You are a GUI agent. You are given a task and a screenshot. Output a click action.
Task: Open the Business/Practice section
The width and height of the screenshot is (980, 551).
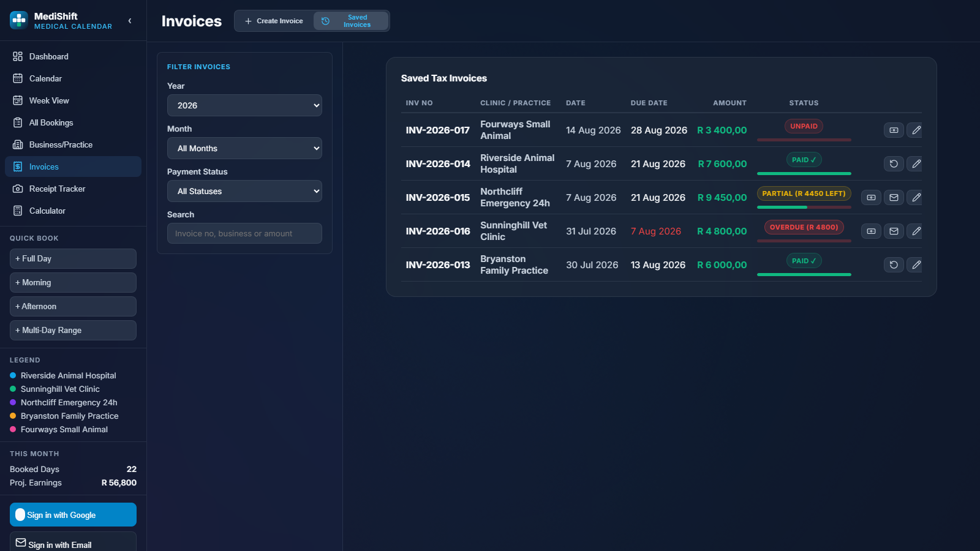pyautogui.click(x=73, y=144)
